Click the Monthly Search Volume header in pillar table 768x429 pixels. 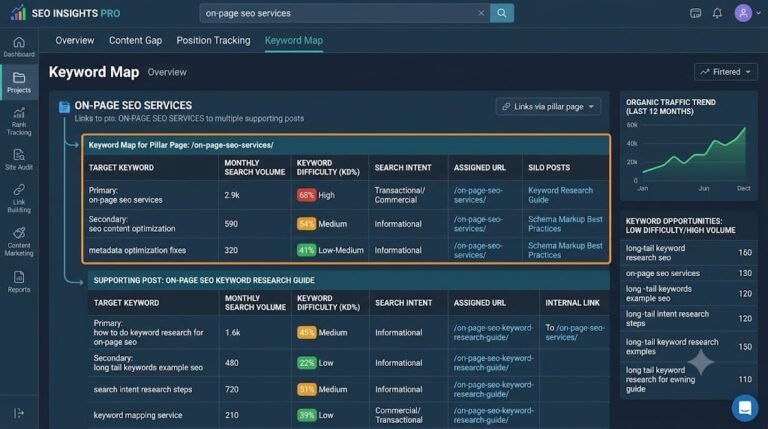254,167
